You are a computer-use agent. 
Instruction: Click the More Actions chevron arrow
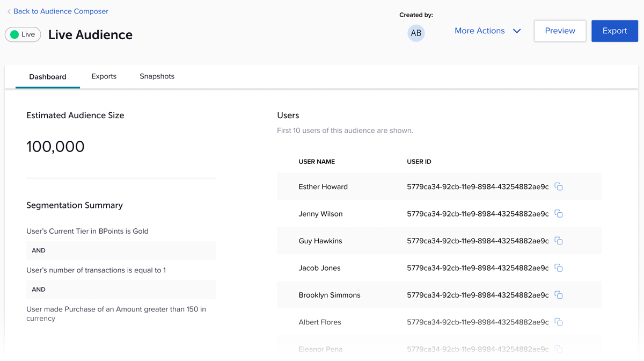pos(517,31)
